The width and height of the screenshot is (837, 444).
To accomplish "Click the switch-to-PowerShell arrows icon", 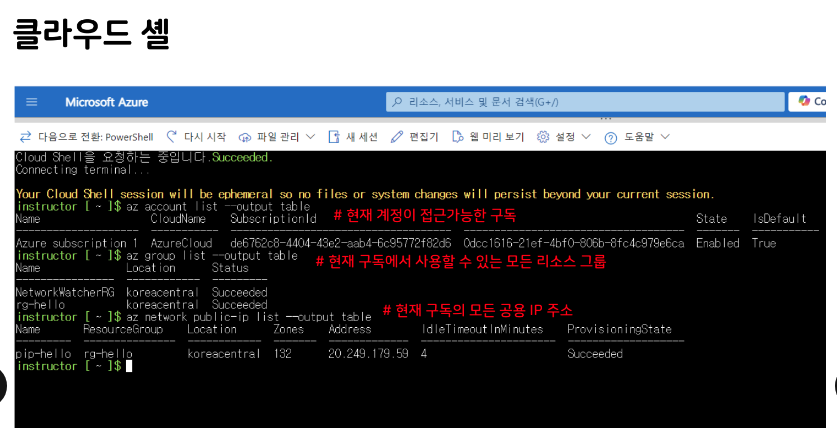I will 25,137.
